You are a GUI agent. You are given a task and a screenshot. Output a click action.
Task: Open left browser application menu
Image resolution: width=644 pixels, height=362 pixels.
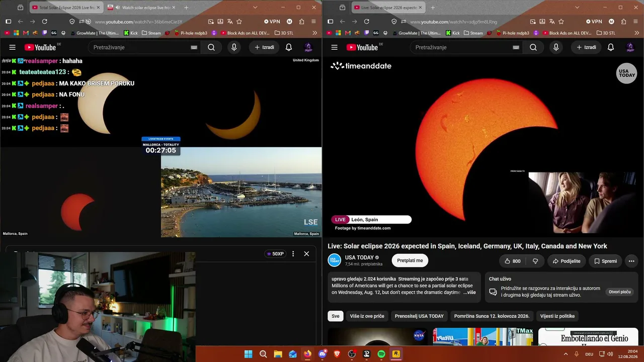coord(313,22)
